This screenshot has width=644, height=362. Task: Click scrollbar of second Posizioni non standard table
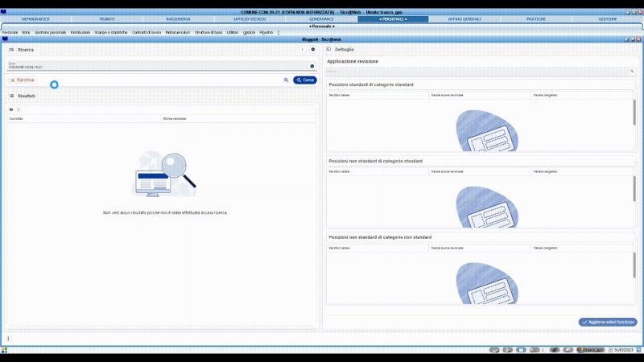[634, 189]
